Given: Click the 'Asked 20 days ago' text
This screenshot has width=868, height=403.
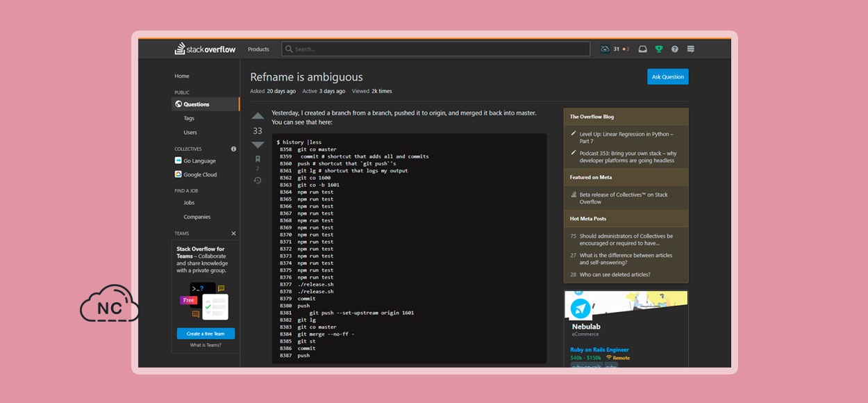Looking at the screenshot, I should tap(273, 91).
